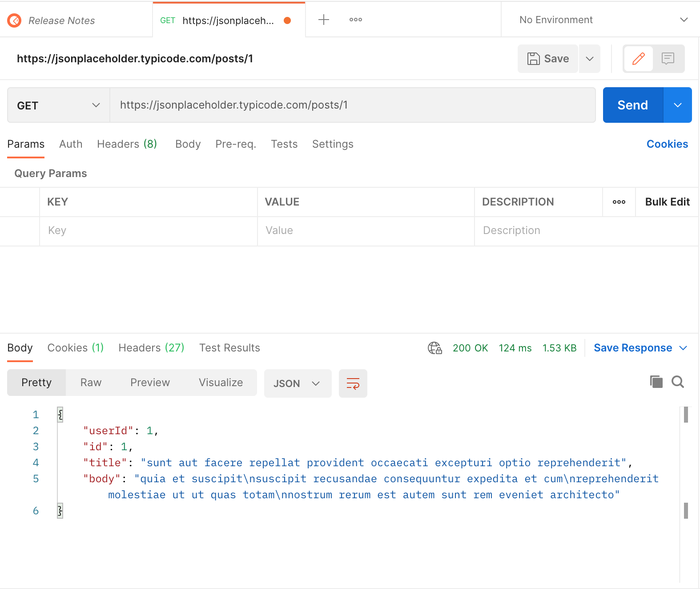Select Preview view
This screenshot has height=589, width=700.
tap(150, 383)
